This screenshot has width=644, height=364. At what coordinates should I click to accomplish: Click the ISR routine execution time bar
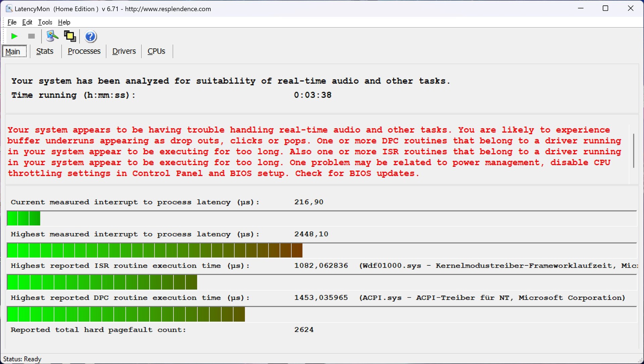(x=322, y=282)
